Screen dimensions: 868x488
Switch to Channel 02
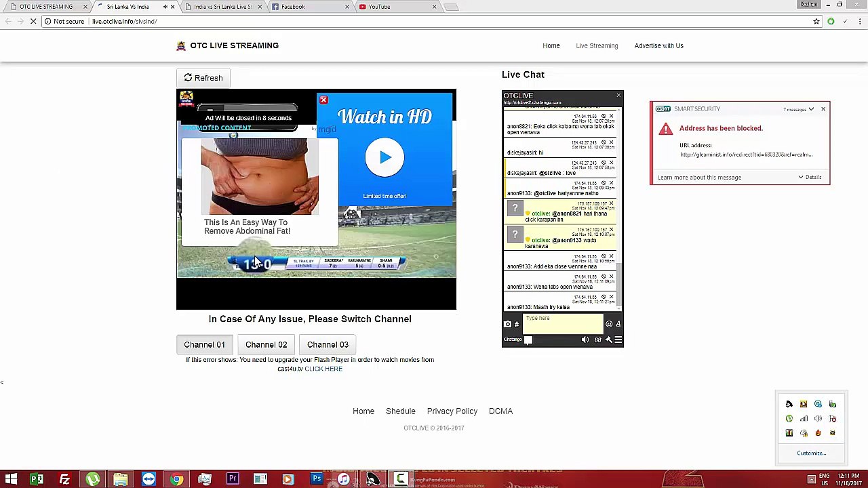click(x=266, y=344)
